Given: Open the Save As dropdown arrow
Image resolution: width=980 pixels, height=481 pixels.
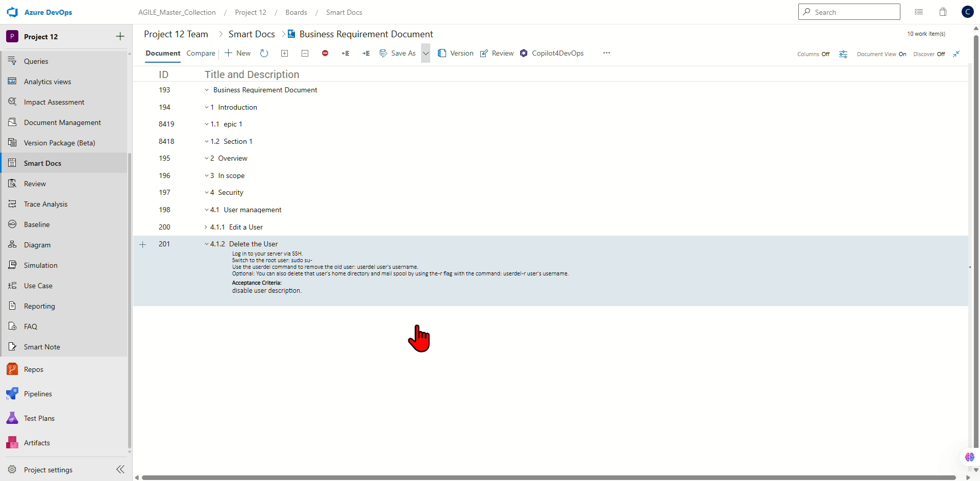Looking at the screenshot, I should pyautogui.click(x=426, y=53).
